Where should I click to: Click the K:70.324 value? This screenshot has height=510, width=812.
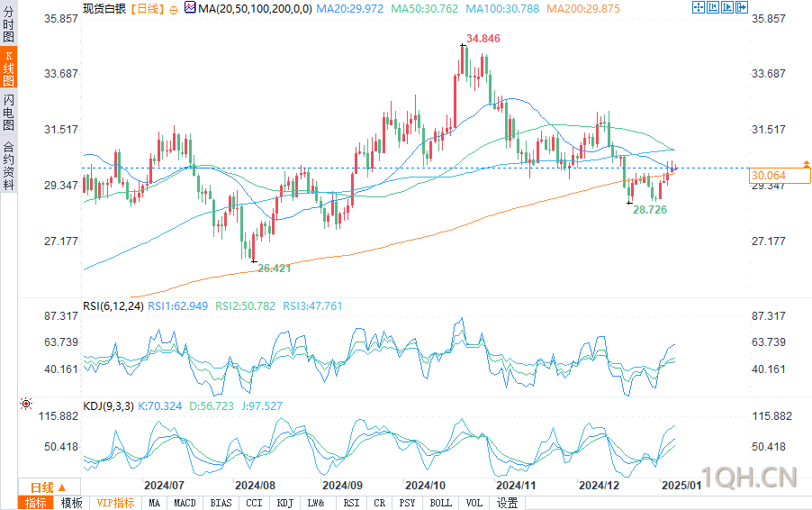[160, 406]
